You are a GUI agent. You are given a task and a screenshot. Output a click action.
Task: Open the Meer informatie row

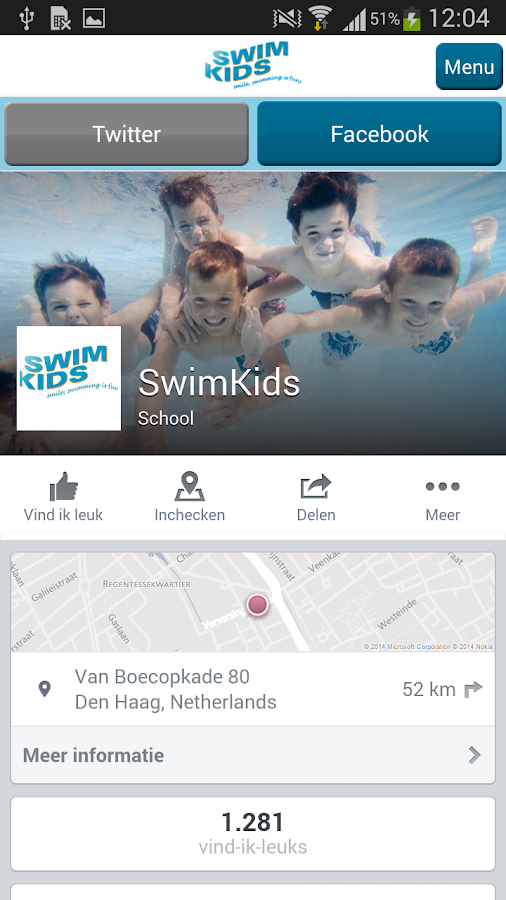click(x=253, y=755)
